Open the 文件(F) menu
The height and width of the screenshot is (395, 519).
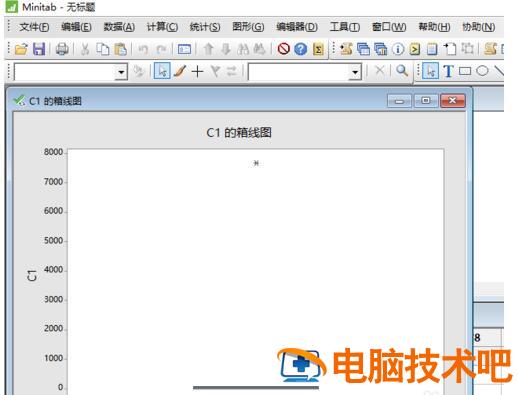[34, 27]
